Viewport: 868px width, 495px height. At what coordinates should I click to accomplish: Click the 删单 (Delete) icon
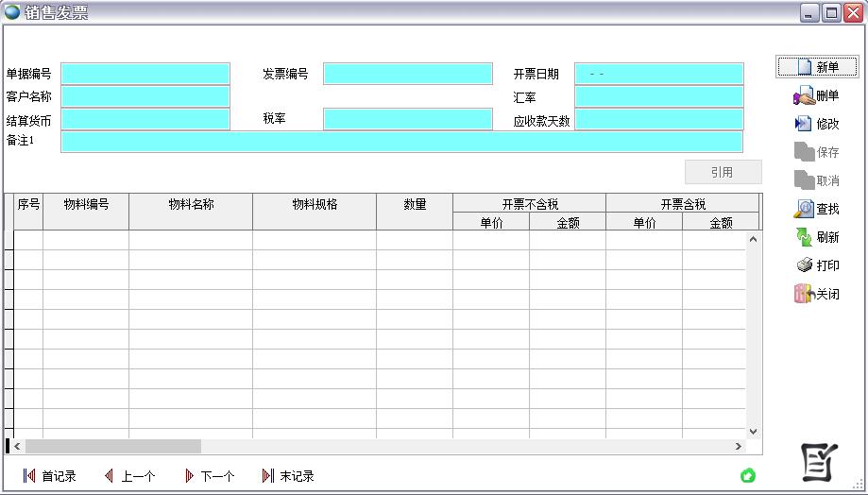[804, 95]
